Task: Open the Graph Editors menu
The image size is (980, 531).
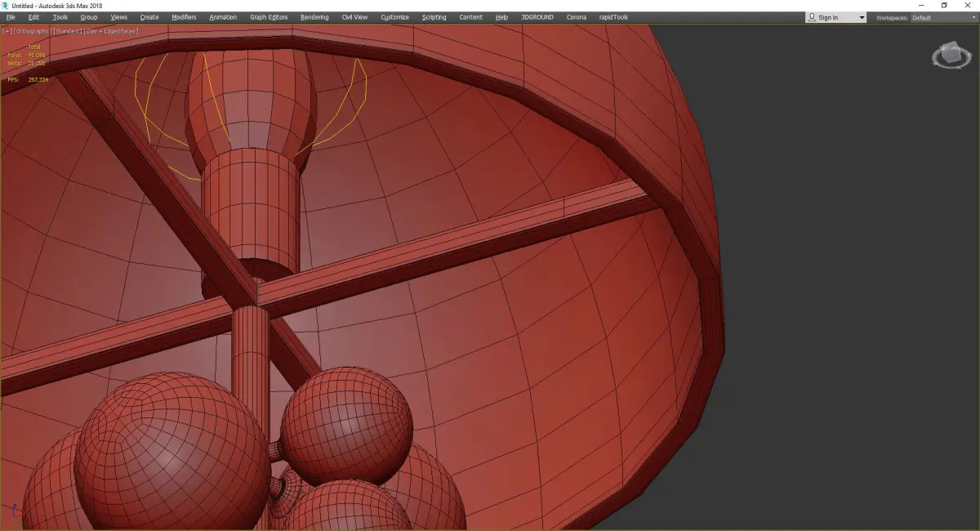Action: (x=269, y=17)
